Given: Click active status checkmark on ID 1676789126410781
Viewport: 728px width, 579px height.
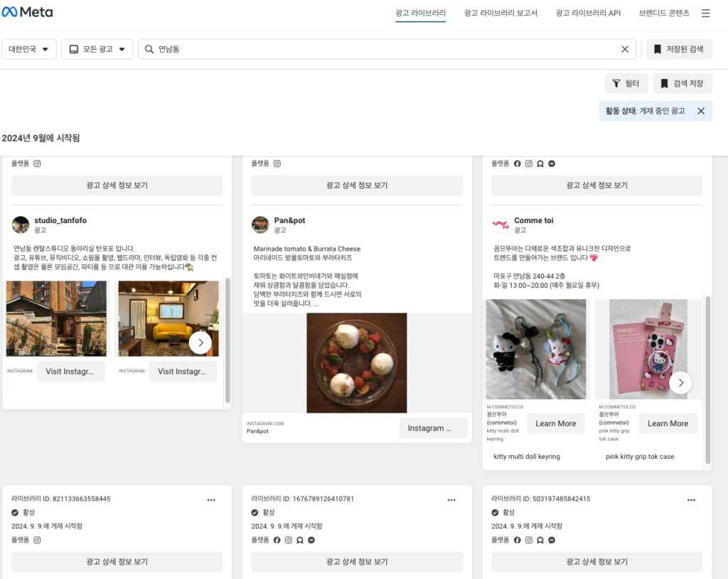Looking at the screenshot, I should tap(255, 512).
